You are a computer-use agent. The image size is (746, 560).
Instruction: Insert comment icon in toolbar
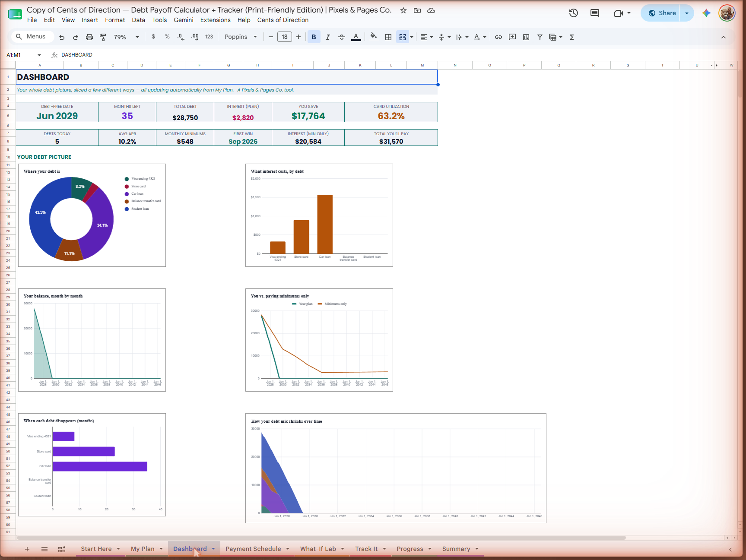pyautogui.click(x=512, y=37)
